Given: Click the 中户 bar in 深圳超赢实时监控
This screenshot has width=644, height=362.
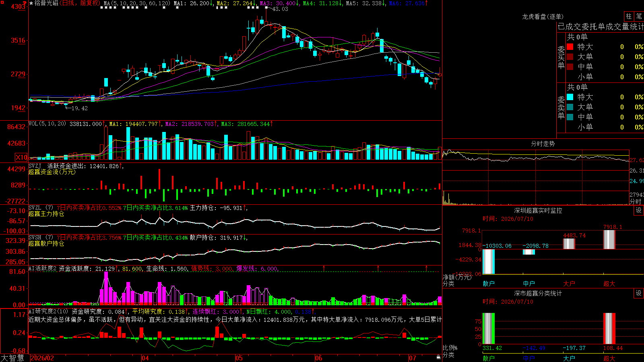Looking at the screenshot, I should tap(529, 252).
